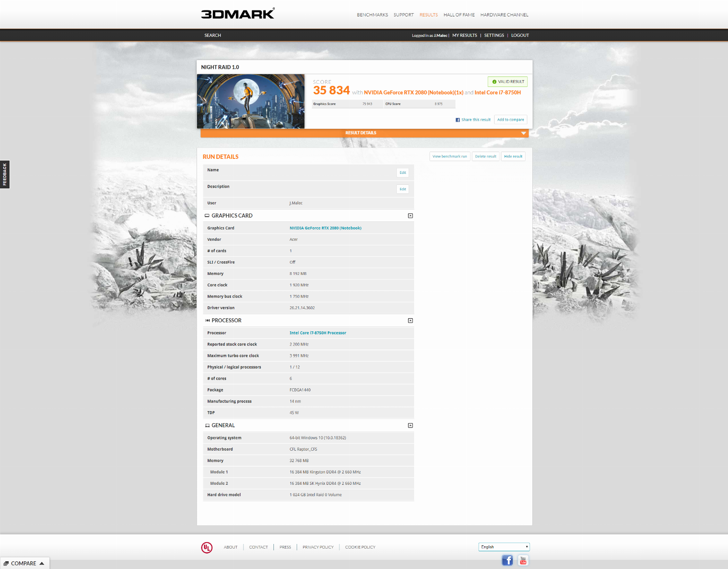
Task: Open the Support menu
Action: pos(404,15)
